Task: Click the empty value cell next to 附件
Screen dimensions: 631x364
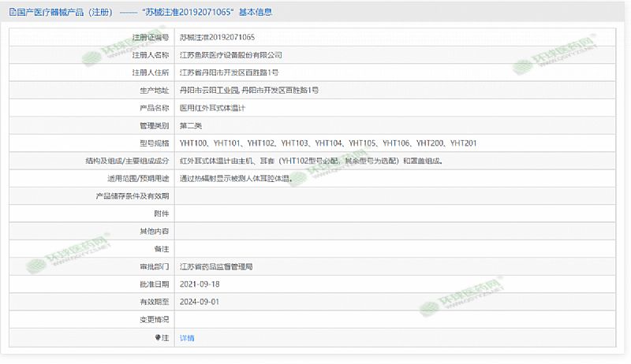Action: (394, 214)
